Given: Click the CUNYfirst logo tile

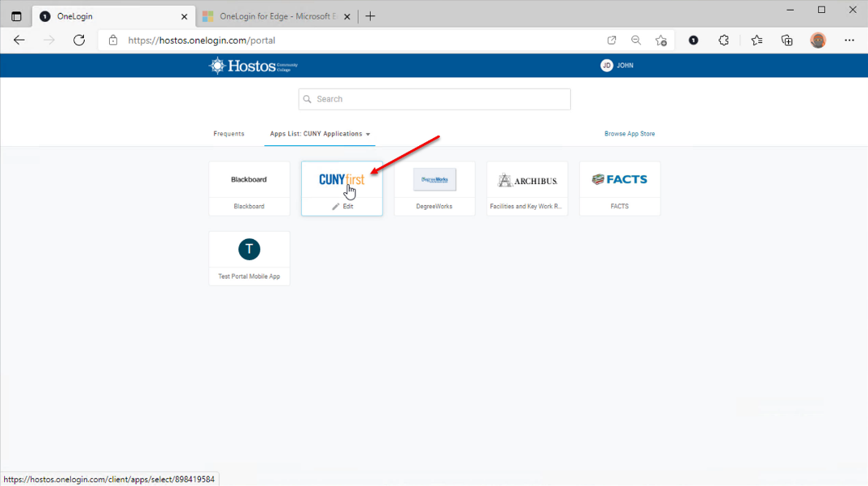Looking at the screenshot, I should (x=342, y=179).
